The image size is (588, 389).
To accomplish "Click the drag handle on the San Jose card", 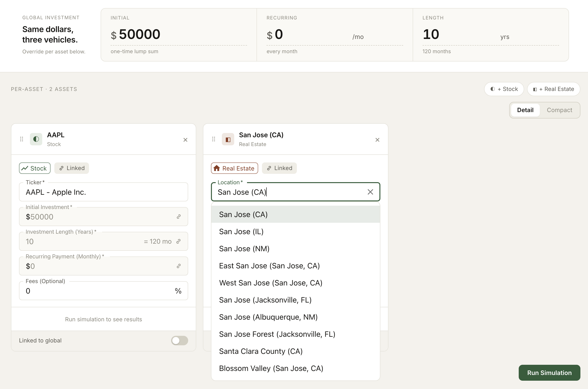I will coord(213,139).
